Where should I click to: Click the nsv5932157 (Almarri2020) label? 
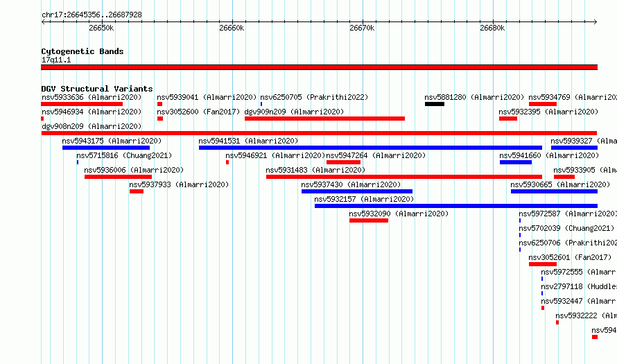coord(364,199)
